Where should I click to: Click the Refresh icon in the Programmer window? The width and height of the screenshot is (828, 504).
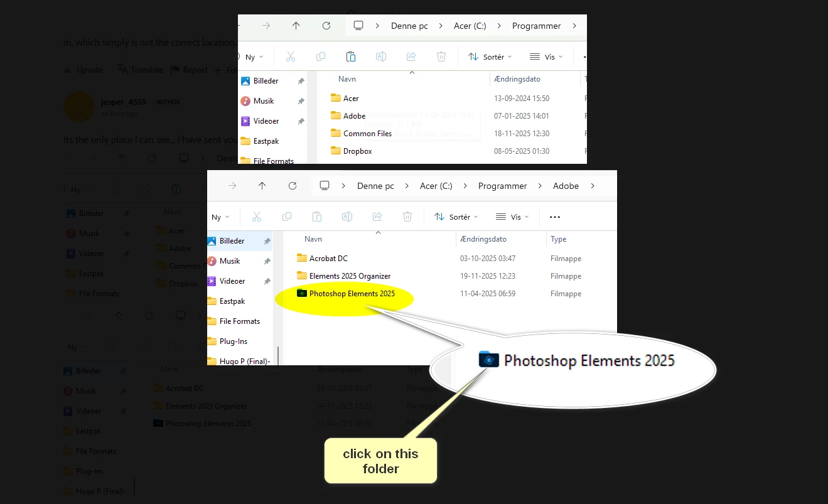[326, 26]
